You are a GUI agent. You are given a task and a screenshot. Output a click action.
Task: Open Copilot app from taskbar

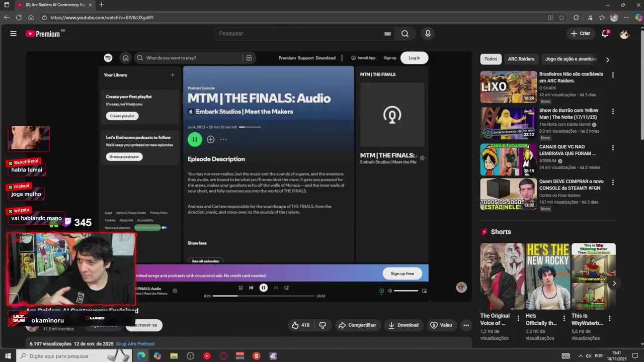(157, 356)
